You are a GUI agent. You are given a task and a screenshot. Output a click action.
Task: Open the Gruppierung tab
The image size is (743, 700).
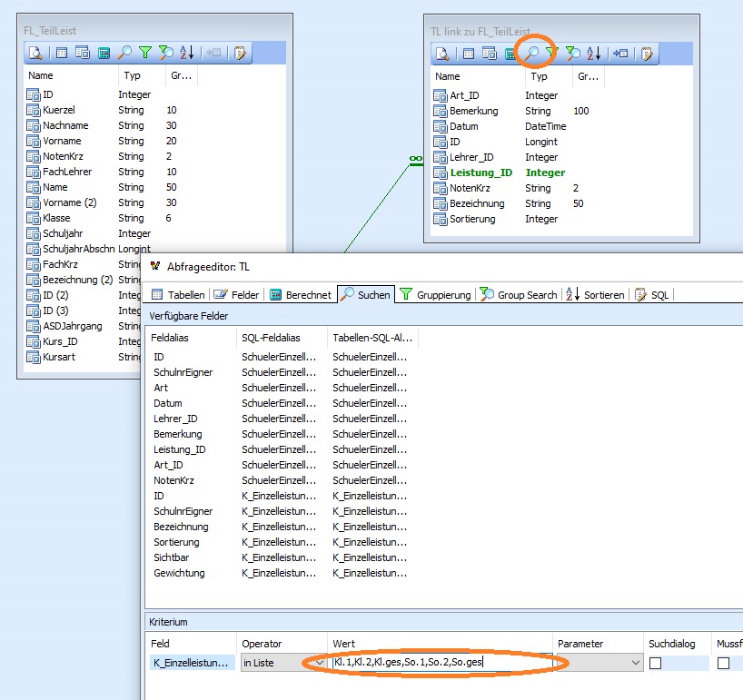coord(436,295)
